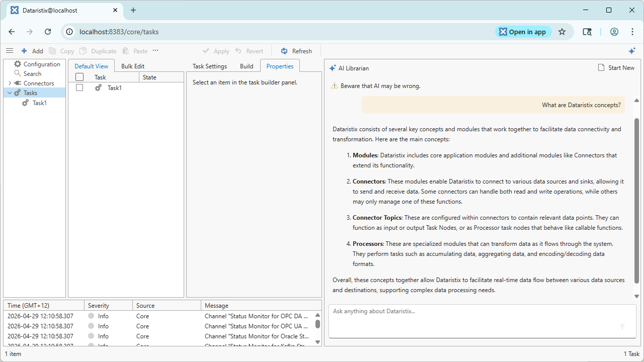
Task: Collapse the Tasks tree node
Action: (10, 93)
